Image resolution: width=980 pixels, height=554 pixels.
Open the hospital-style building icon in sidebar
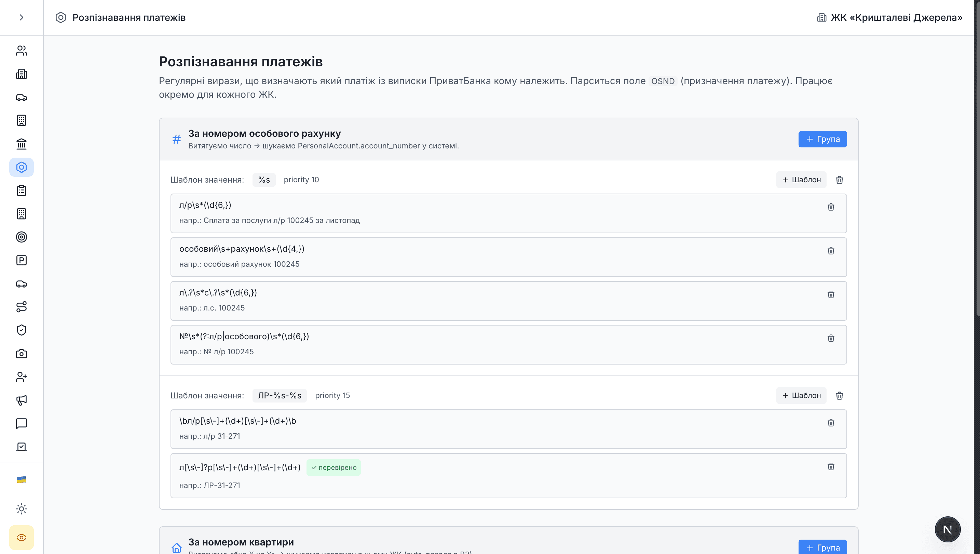21,74
